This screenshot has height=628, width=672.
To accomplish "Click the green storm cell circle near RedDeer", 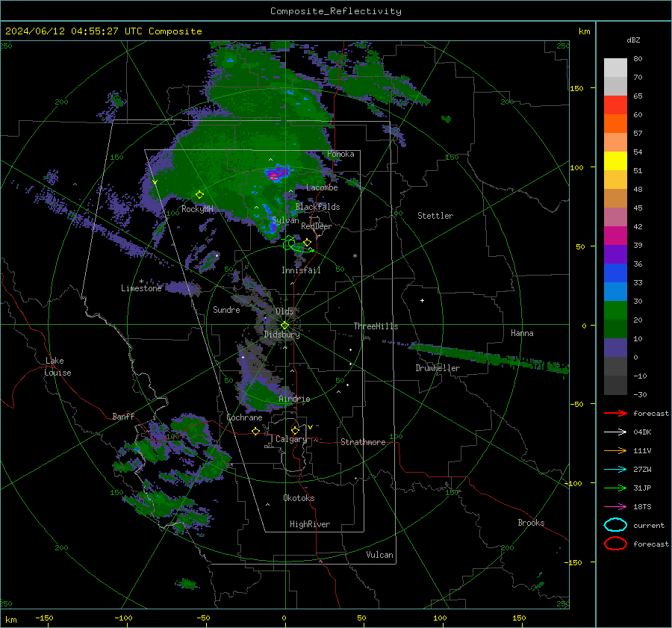I will pos(289,244).
